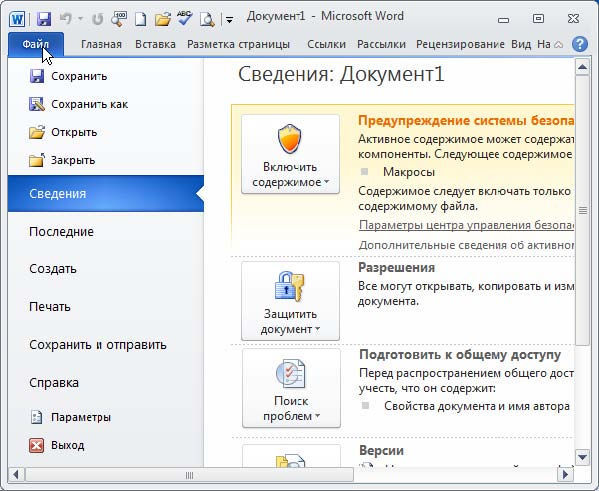Open the Печать section
The height and width of the screenshot is (491, 599).
[50, 306]
